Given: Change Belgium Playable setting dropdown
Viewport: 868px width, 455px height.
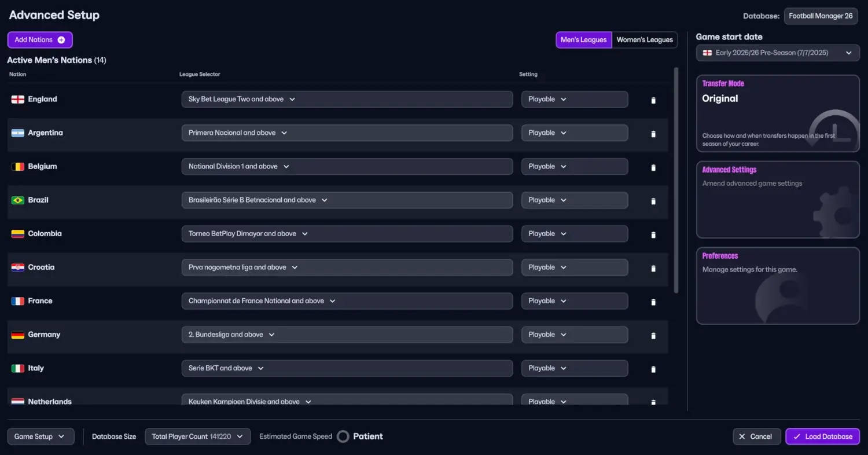Looking at the screenshot, I should (x=575, y=166).
